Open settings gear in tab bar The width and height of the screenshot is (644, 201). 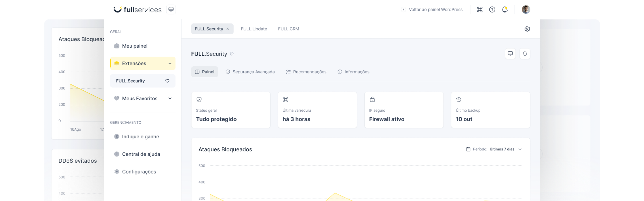tap(527, 29)
